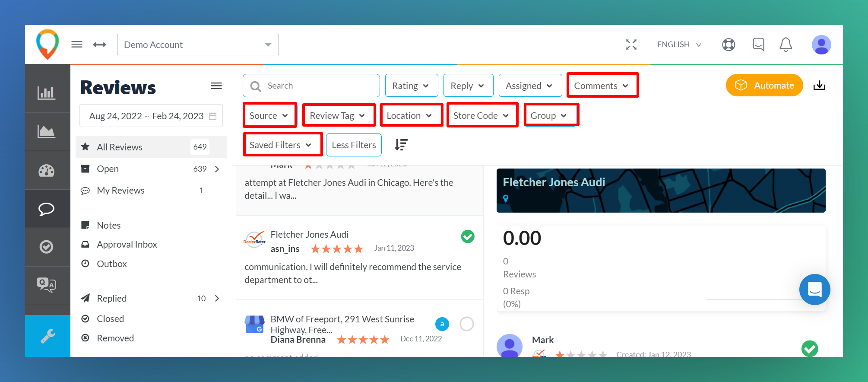
Task: Open the Rating filter dropdown
Action: [x=411, y=86]
